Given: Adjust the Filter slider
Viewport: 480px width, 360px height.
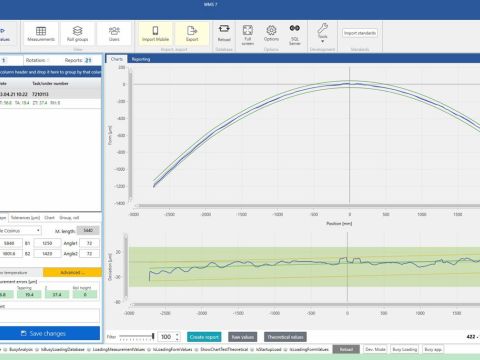Looking at the screenshot, I should coord(137,337).
